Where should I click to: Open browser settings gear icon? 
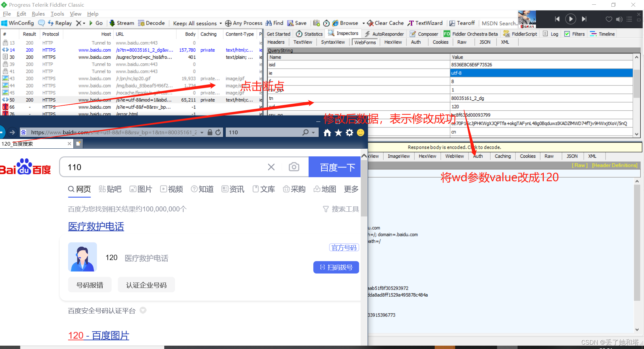coord(350,133)
